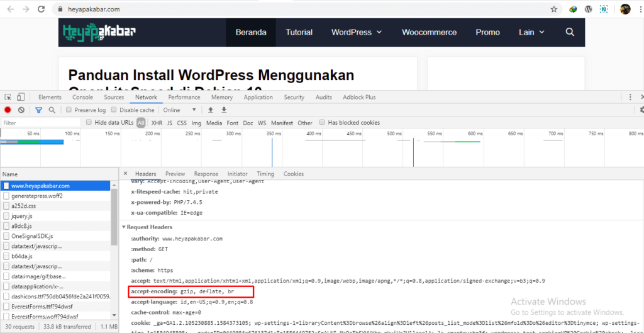Open the Timing tab of the request
The height and width of the screenshot is (333, 644).
(265, 174)
